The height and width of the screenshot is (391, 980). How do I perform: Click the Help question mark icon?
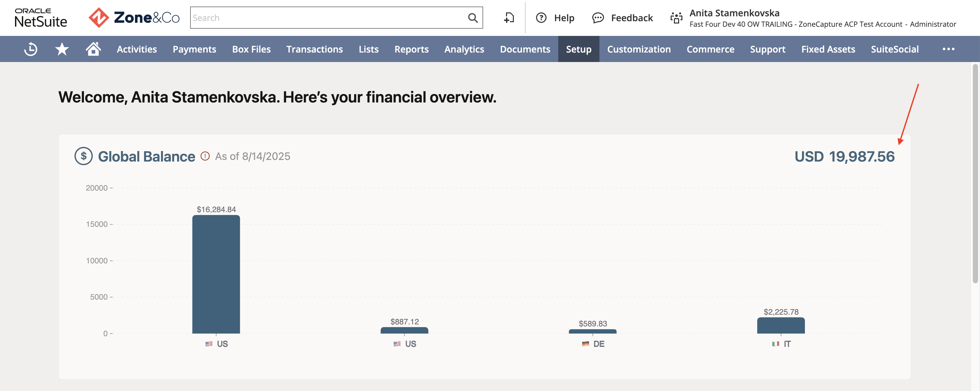point(541,18)
